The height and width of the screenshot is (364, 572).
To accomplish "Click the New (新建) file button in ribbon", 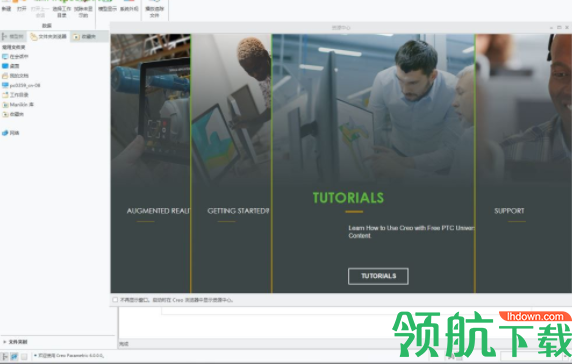I will tap(6, 7).
